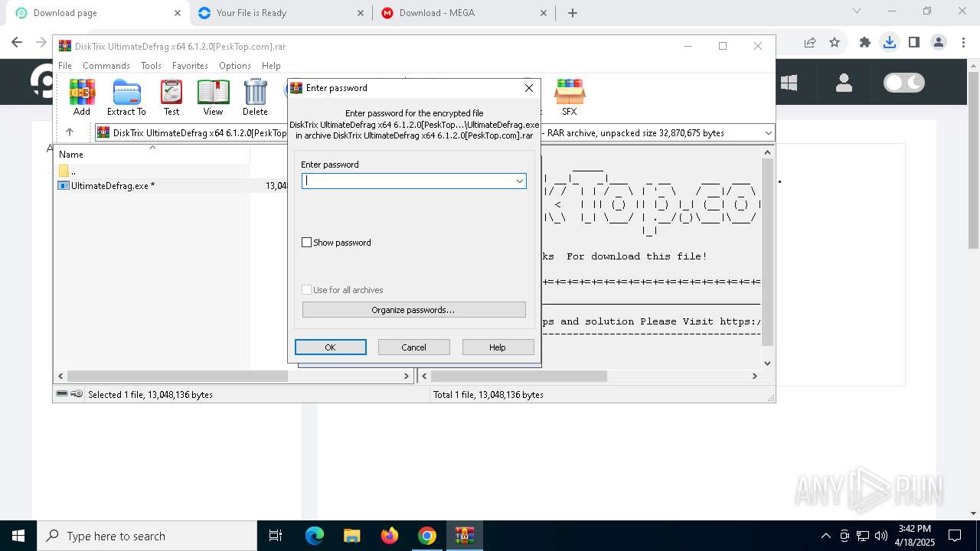Viewport: 980px width, 551px height.
Task: Click the taskbar search box
Action: [147, 536]
